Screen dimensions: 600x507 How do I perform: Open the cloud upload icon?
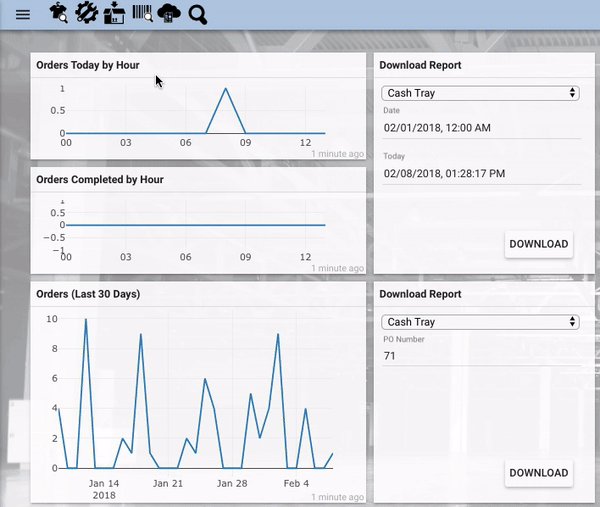pos(169,13)
